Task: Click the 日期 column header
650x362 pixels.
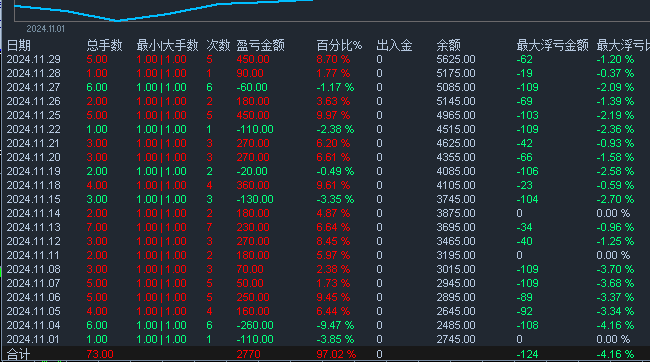Action: click(x=19, y=46)
